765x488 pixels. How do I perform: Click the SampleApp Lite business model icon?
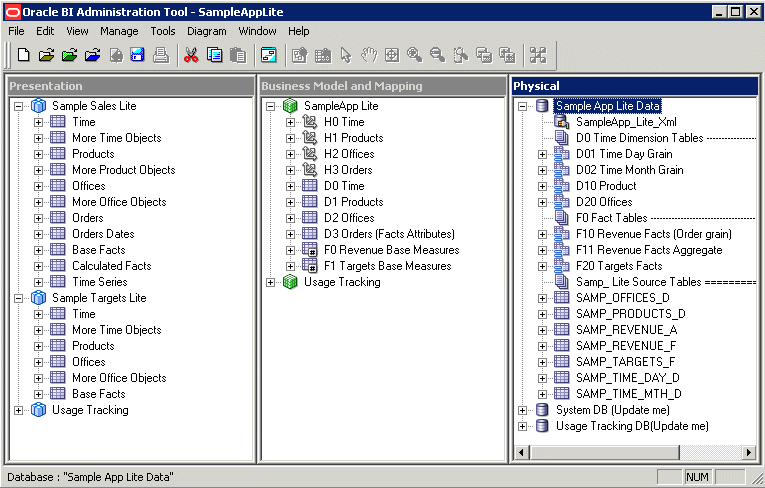click(290, 105)
